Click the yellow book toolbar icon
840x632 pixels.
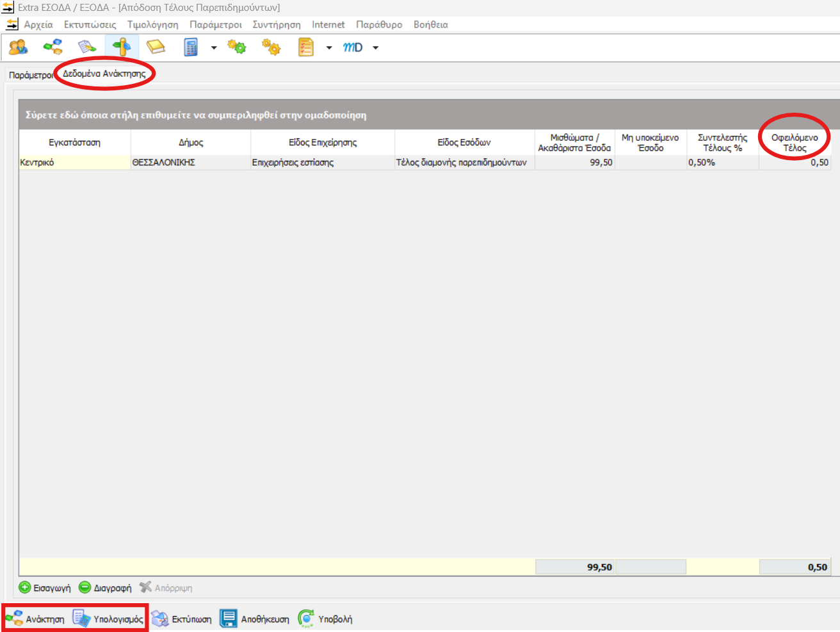click(156, 47)
